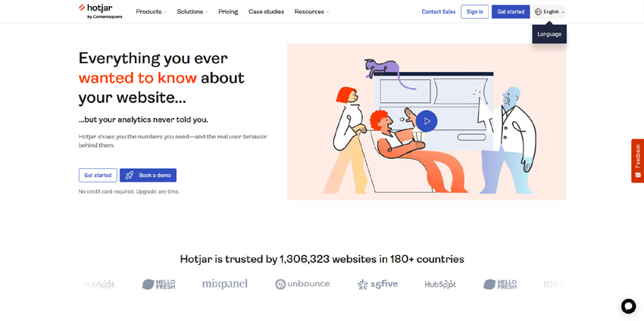
Task: Click the hero illustration thumbnail
Action: (x=427, y=122)
